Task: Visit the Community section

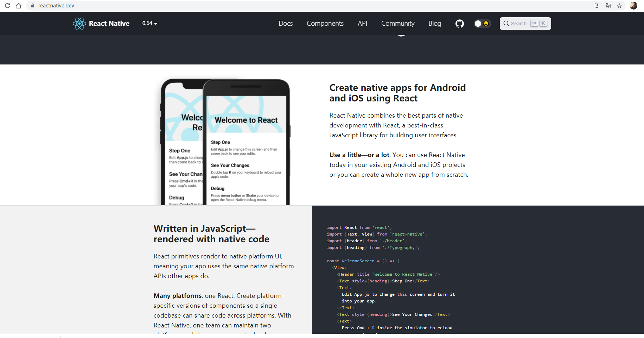Action: click(398, 24)
